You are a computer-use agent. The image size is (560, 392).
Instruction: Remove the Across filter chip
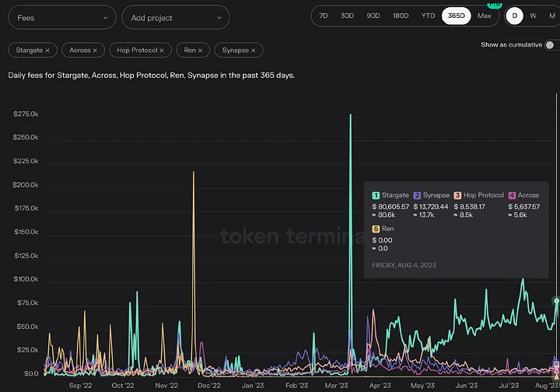95,50
